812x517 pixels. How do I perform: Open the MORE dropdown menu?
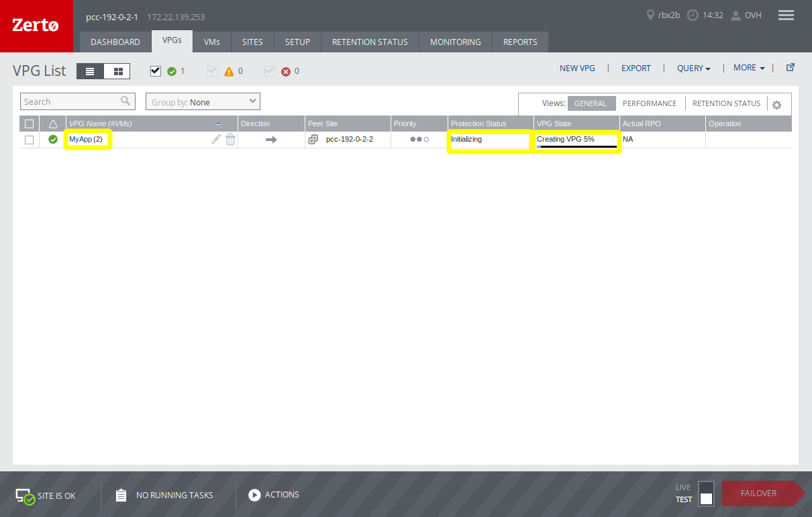point(748,68)
